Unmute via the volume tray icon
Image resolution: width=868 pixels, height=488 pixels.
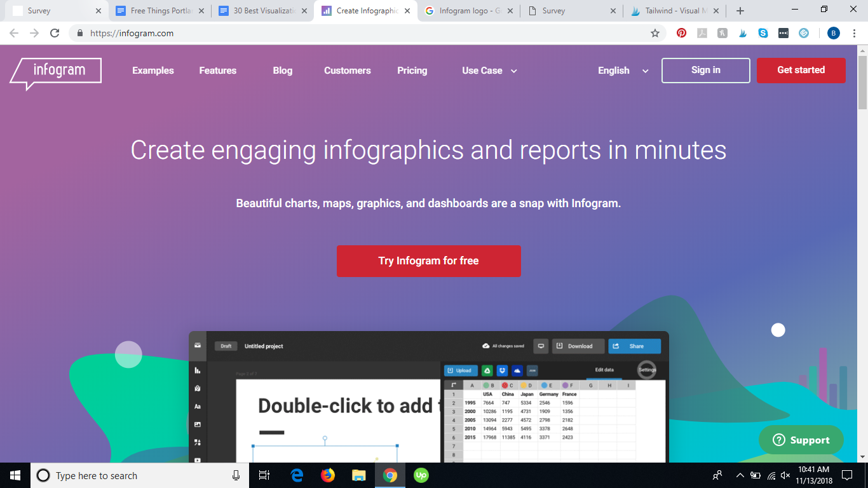pos(785,475)
